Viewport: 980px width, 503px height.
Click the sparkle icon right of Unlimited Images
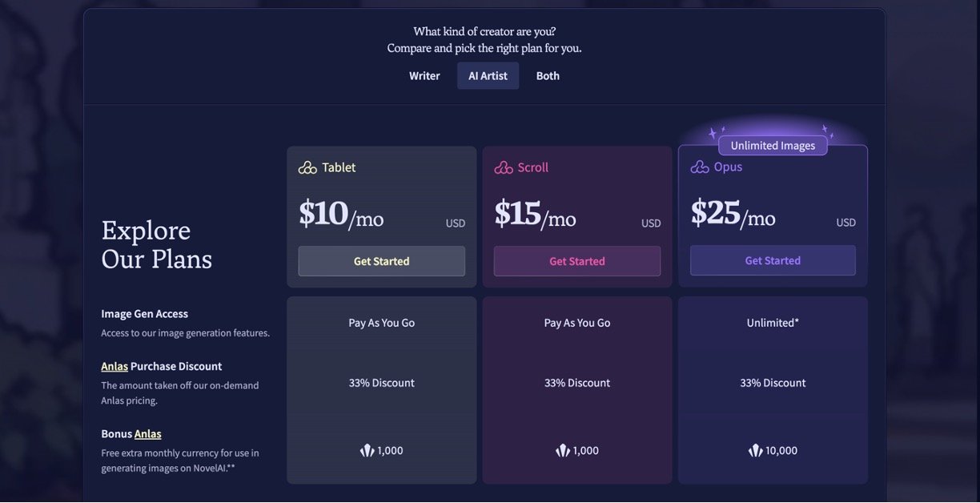(x=828, y=132)
